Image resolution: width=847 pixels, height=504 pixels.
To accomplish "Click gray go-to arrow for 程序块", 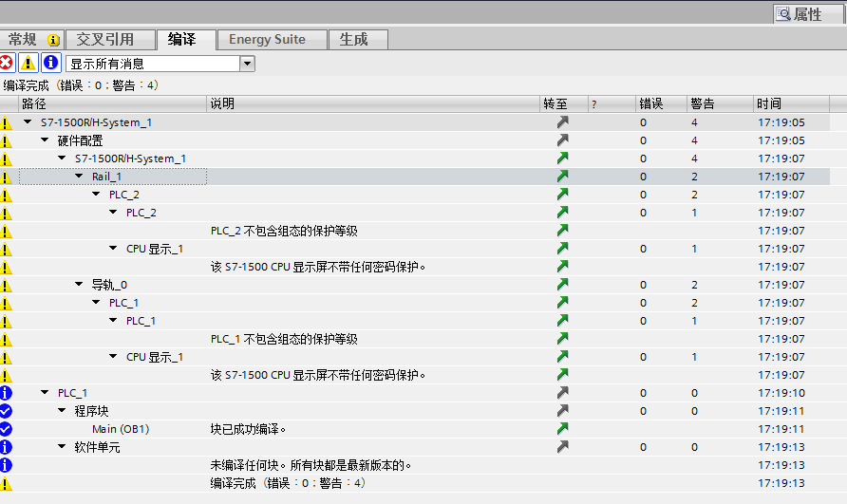I will (563, 411).
